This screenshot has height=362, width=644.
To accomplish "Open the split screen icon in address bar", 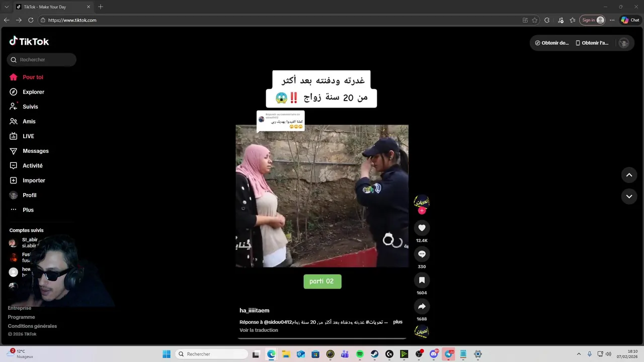I will click(x=525, y=20).
